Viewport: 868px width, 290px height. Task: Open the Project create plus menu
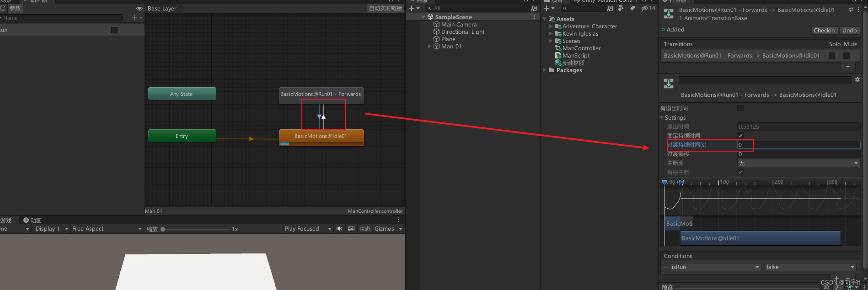(549, 8)
